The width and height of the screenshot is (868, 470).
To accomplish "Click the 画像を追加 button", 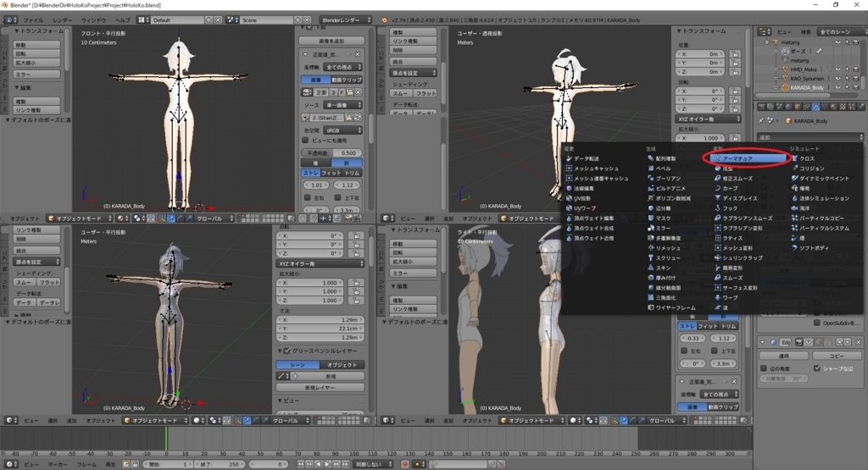I will tap(331, 41).
